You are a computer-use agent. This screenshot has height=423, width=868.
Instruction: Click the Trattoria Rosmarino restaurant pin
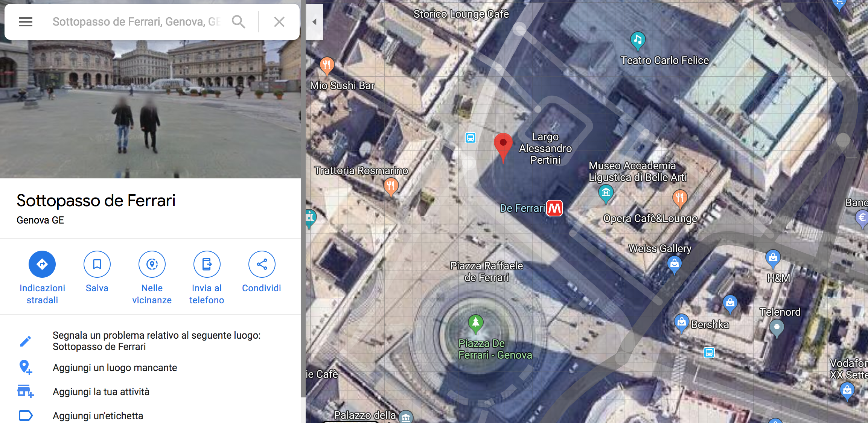[391, 187]
